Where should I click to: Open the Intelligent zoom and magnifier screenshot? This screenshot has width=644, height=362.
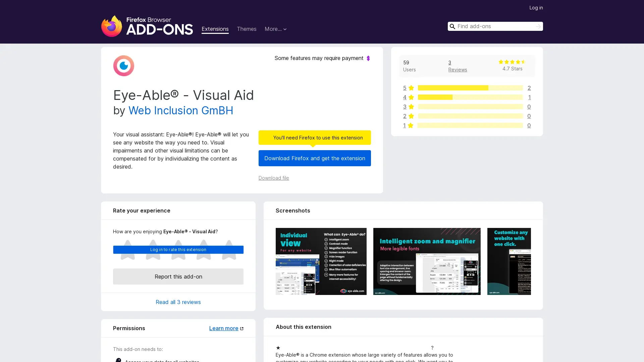click(x=426, y=261)
